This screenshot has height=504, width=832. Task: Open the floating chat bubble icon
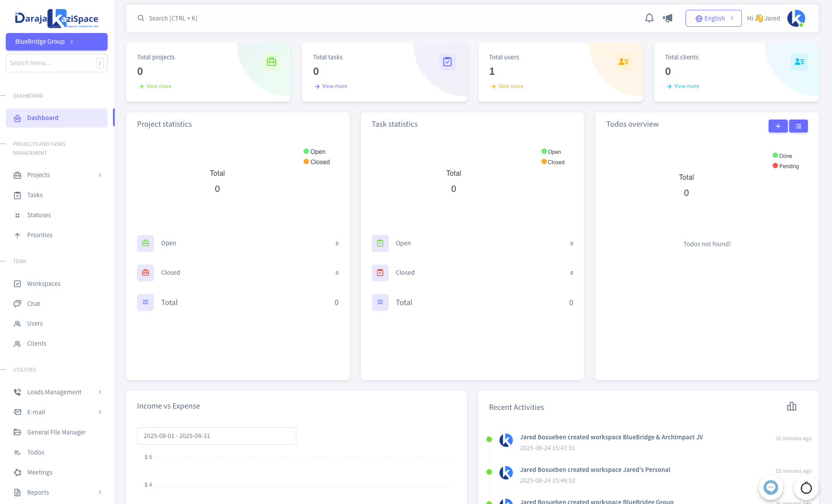(770, 487)
